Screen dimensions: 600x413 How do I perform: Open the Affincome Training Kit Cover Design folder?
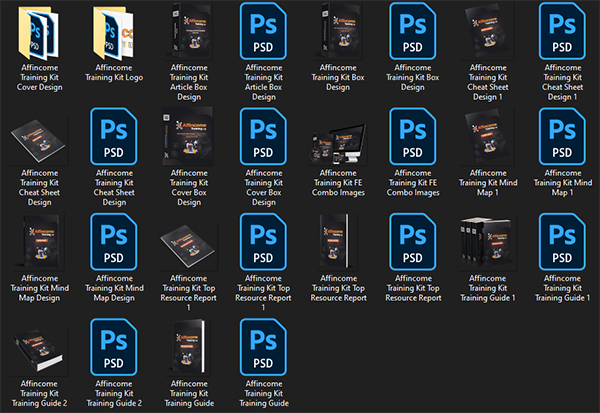click(x=38, y=33)
